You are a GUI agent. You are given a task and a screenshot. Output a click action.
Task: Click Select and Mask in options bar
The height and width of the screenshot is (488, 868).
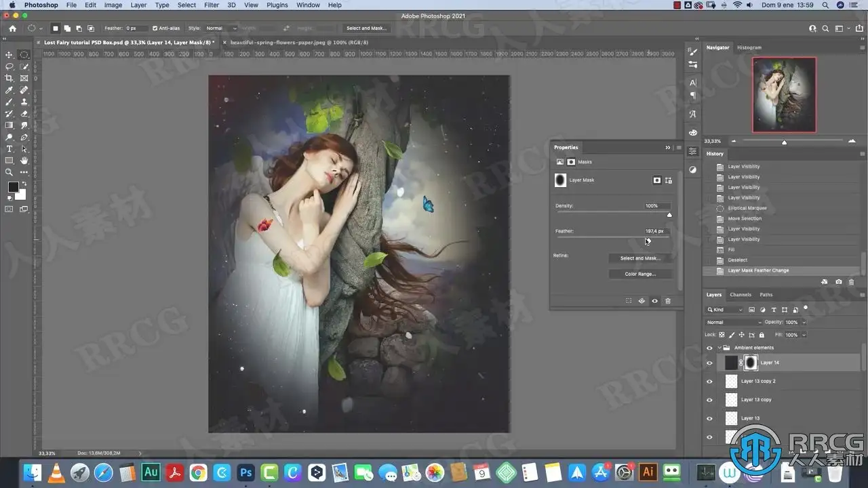click(x=366, y=28)
